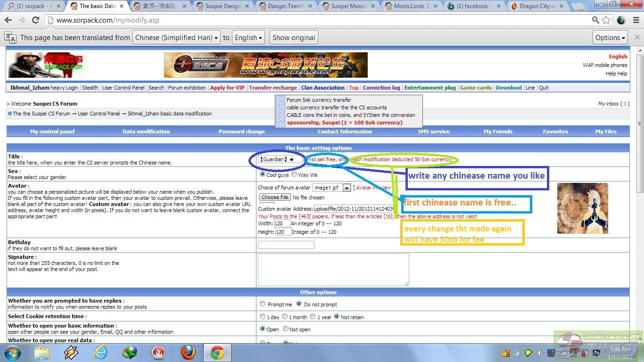Open Internet Explorer from the taskbar
Screen dimensions: 644x362
point(100,352)
